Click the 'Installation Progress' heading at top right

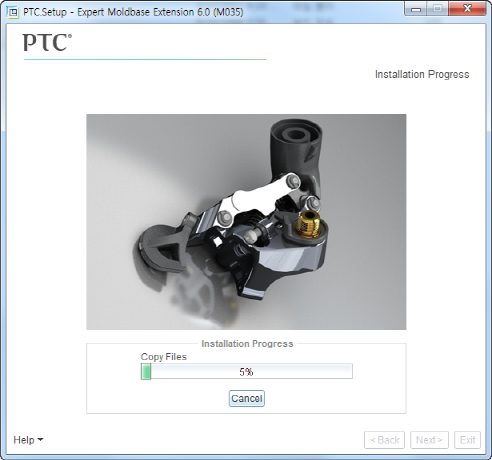[422, 74]
